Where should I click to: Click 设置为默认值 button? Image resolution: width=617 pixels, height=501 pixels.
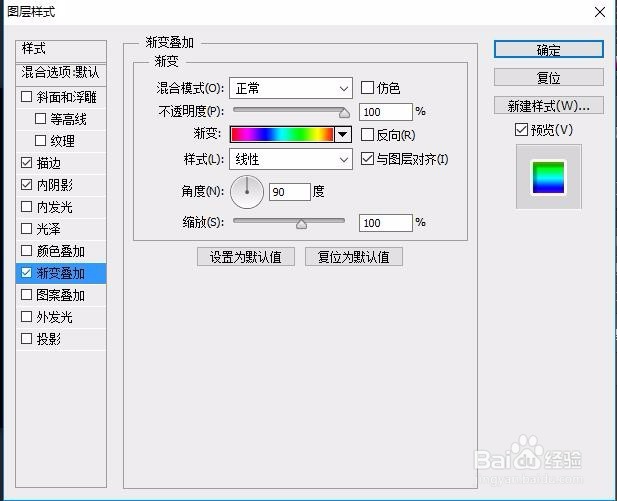246,257
